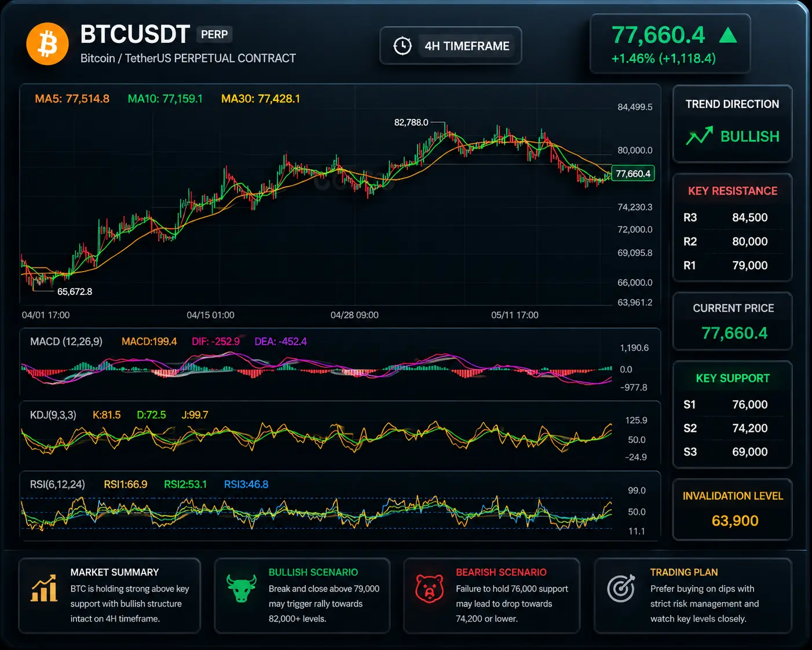Click the RSI3:46.8 value
This screenshot has width=812, height=650.
[246, 484]
